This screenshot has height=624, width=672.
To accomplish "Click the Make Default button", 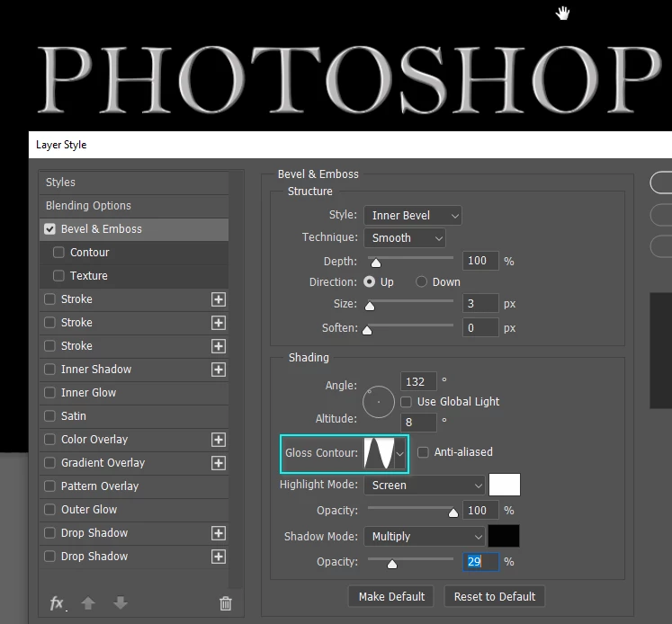I will pyautogui.click(x=391, y=597).
